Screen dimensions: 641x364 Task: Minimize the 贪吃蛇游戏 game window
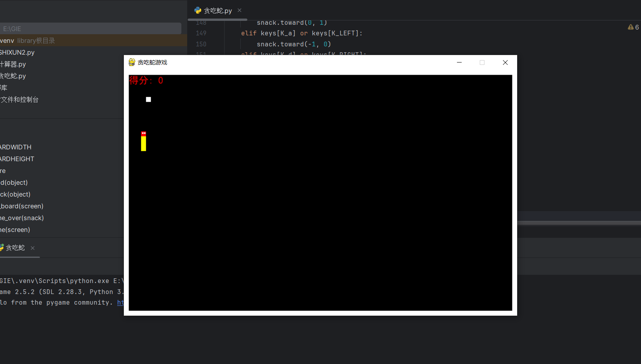[x=459, y=62]
